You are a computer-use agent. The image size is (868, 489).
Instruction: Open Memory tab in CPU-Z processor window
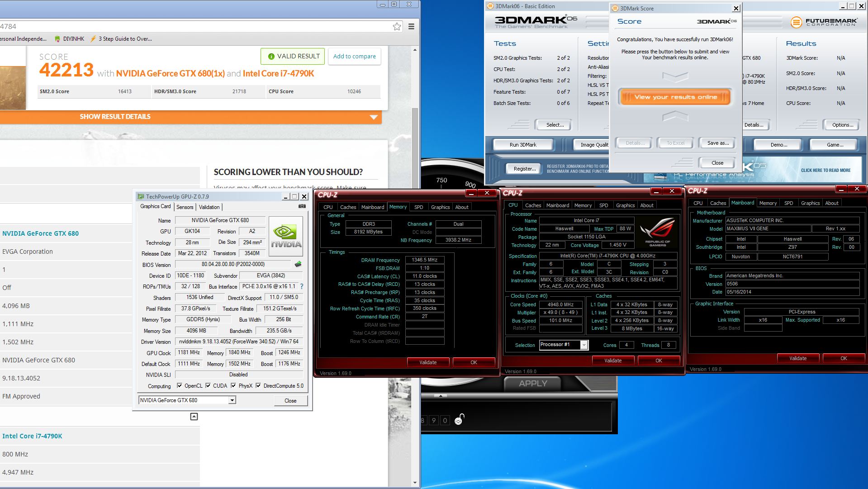click(583, 205)
